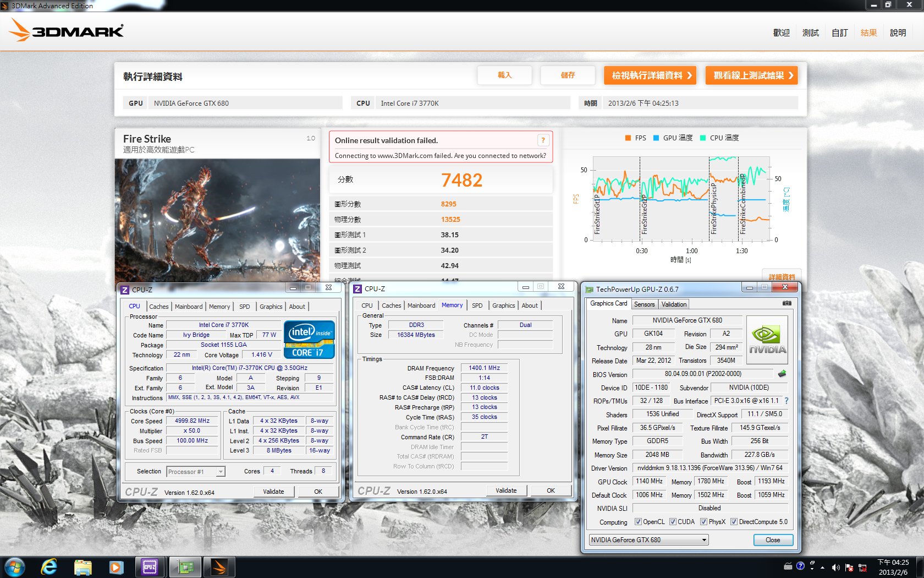Click the 載入 load button

pos(504,75)
